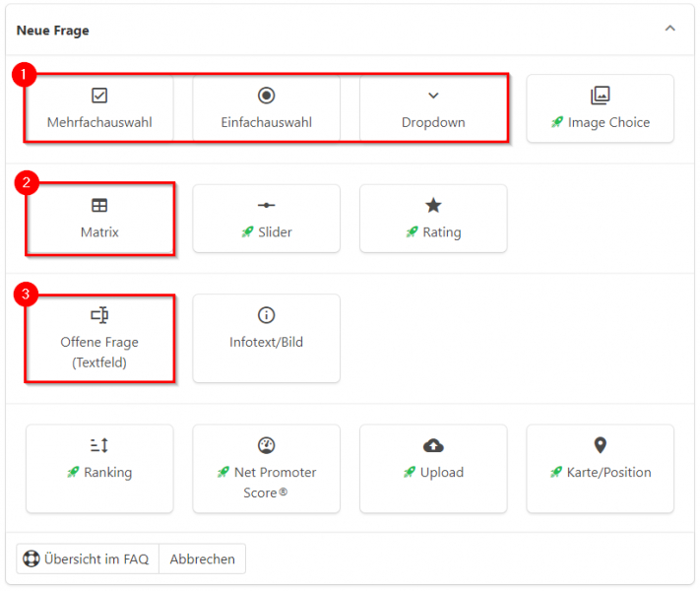700x591 pixels.
Task: Click the Einfachauswahl label text
Action: [266, 122]
